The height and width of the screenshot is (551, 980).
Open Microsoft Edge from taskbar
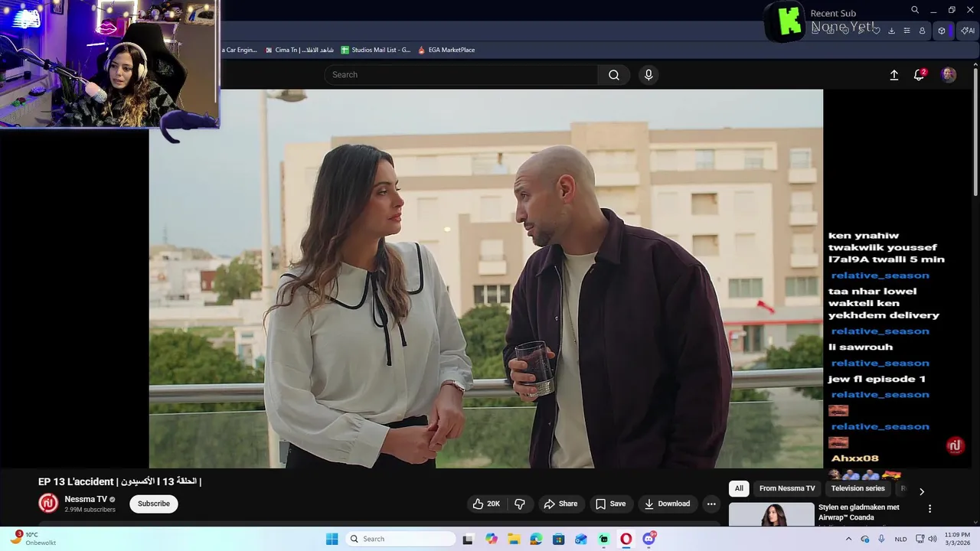coord(536,539)
